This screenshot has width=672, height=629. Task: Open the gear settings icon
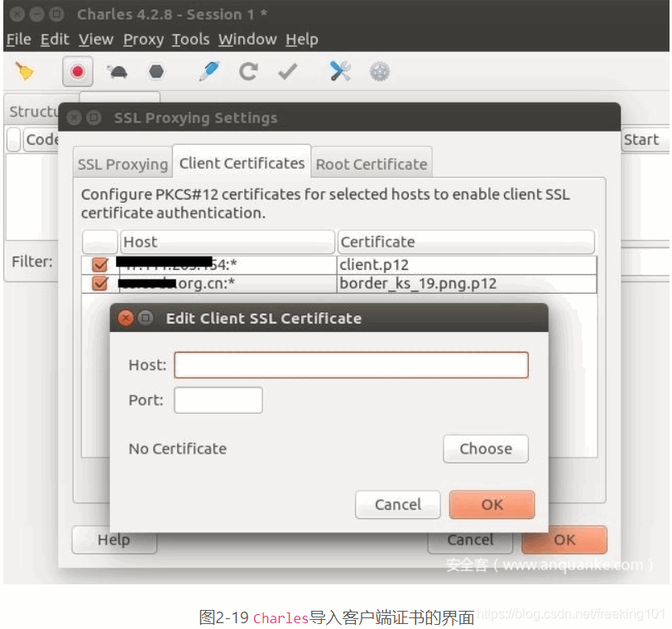[x=380, y=71]
